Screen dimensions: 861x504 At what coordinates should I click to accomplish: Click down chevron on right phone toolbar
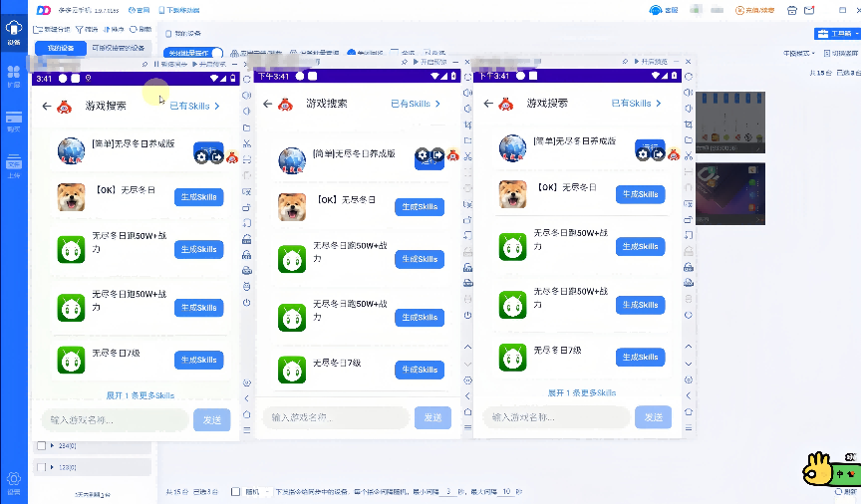(689, 364)
